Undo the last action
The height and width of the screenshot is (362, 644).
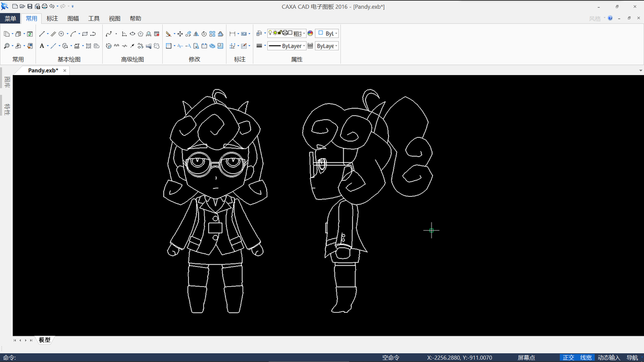[52, 6]
